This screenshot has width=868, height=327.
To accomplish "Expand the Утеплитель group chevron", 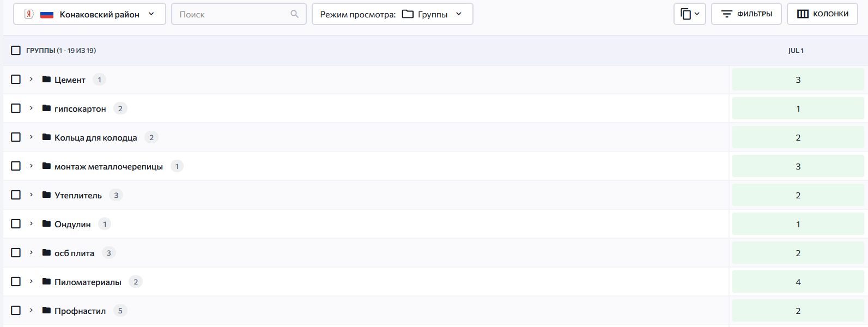I will [x=31, y=195].
